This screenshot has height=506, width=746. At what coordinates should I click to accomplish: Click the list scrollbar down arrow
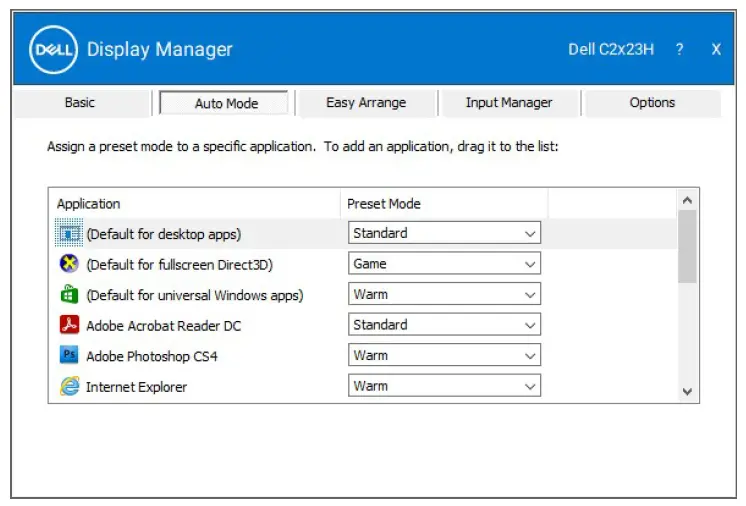click(x=687, y=391)
